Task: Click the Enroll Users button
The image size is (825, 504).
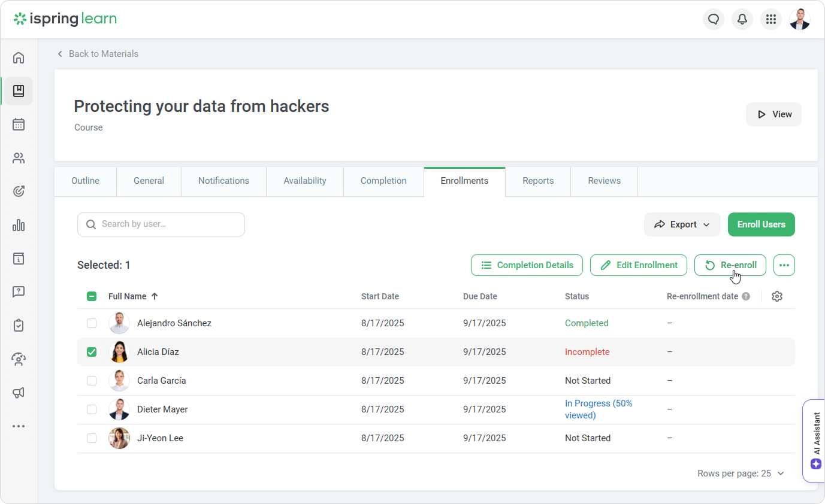Action: click(761, 224)
